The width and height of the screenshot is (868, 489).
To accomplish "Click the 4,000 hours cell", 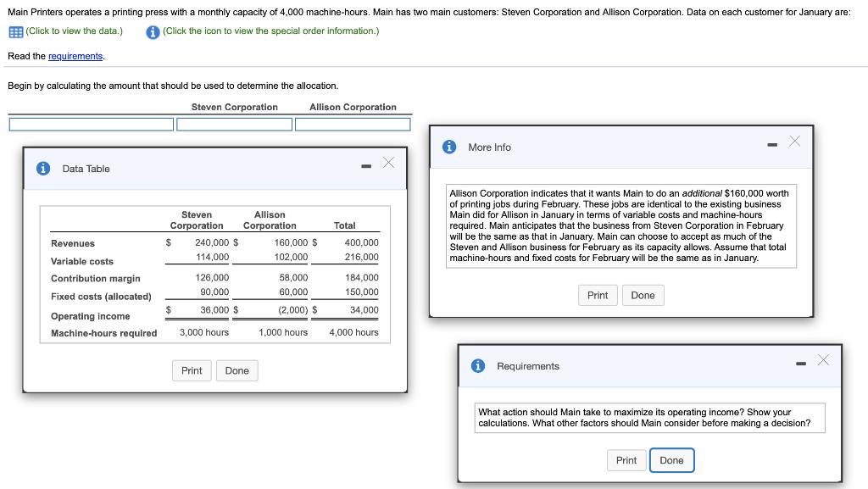I will pos(353,332).
